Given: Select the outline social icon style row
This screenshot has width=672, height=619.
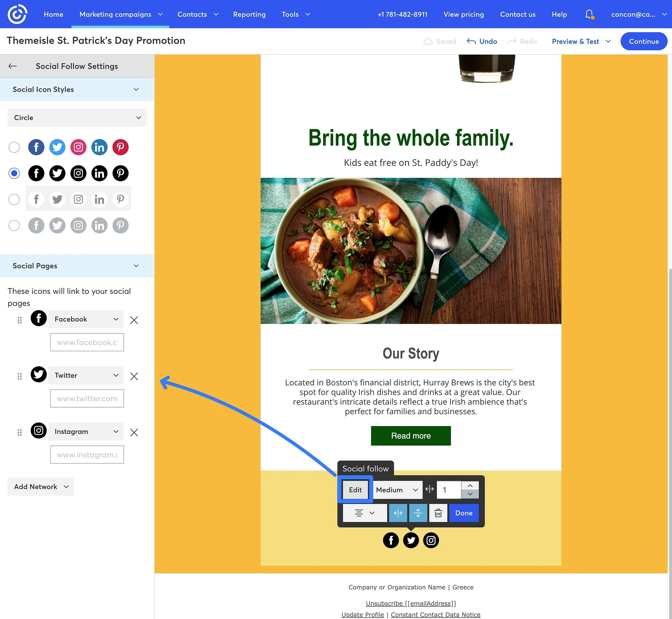Looking at the screenshot, I should [14, 199].
